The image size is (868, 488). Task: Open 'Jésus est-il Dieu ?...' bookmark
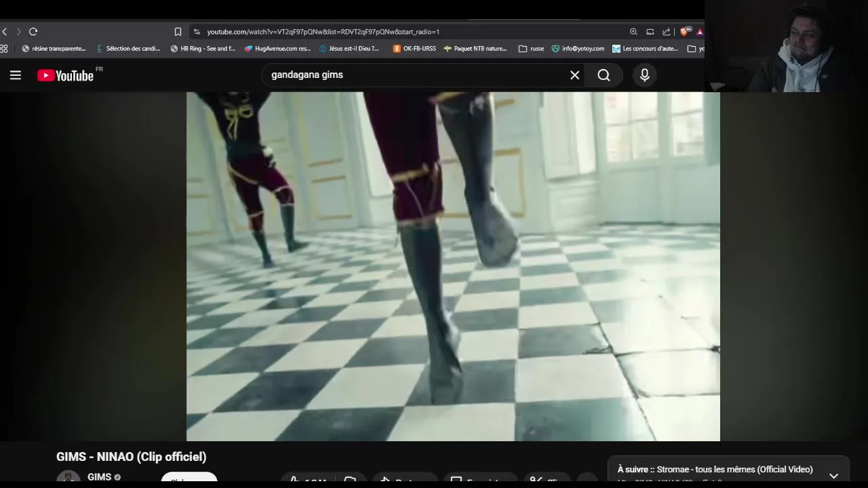tap(349, 49)
